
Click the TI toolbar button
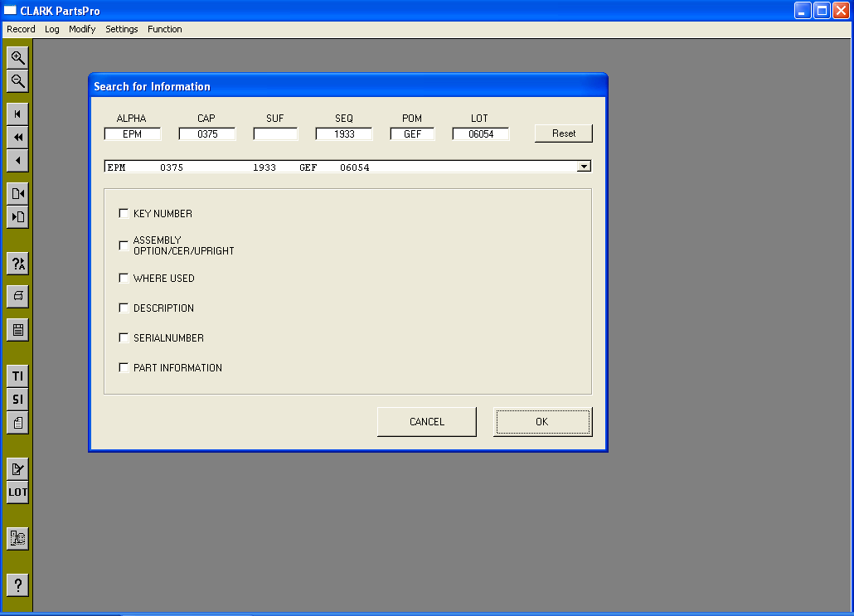click(17, 376)
